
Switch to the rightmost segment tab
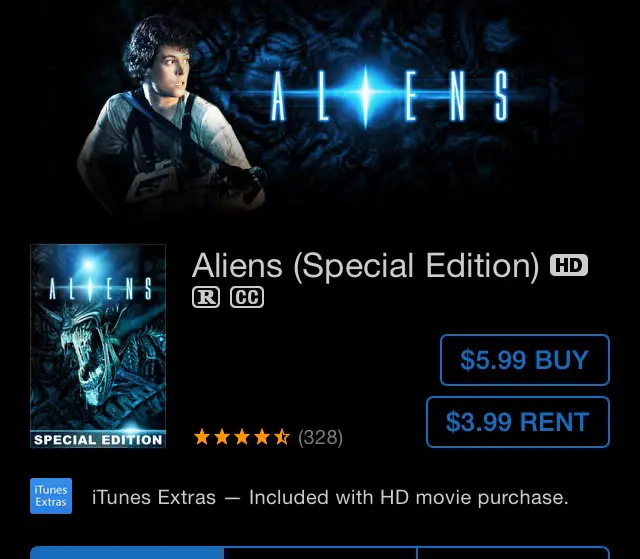(513, 552)
